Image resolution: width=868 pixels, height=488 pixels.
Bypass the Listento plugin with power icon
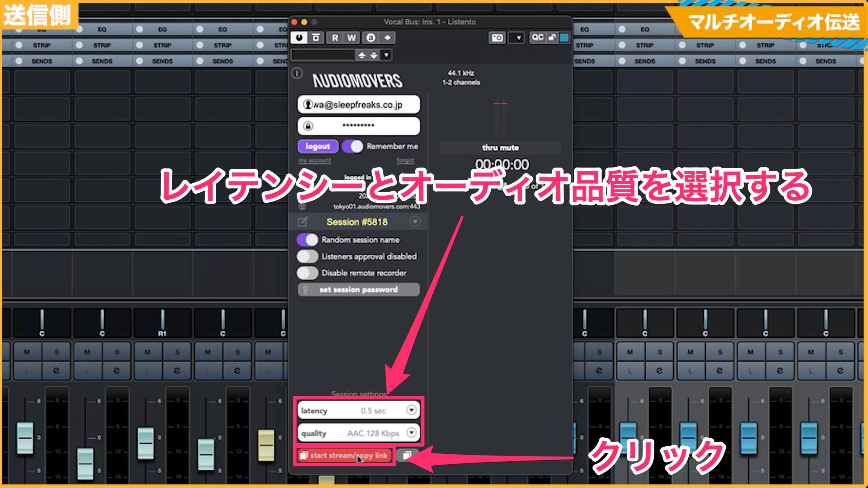click(299, 38)
